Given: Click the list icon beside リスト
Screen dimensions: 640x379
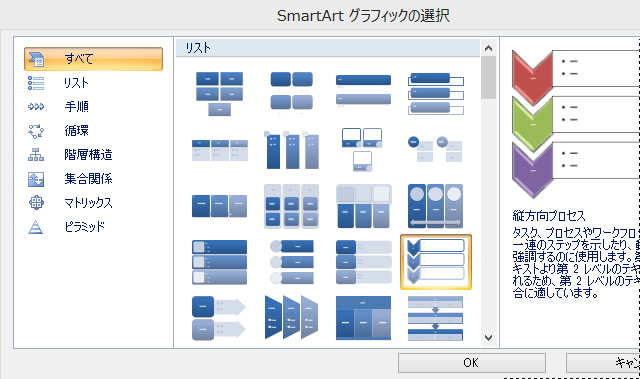Looking at the screenshot, I should click(x=36, y=83).
